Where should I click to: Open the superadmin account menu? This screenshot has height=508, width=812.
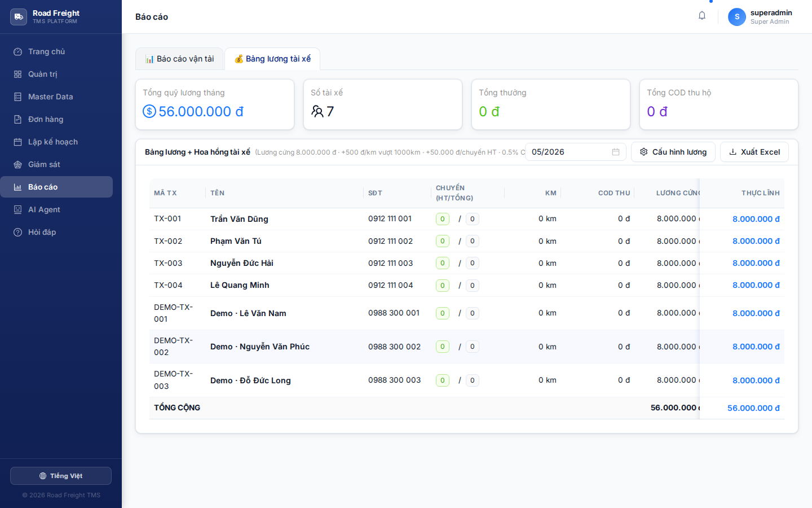761,17
